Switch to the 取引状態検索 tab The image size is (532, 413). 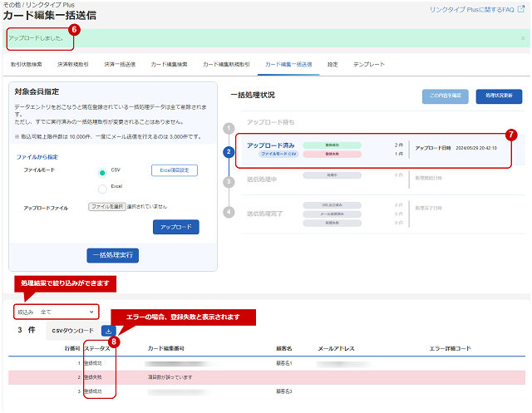tap(26, 65)
